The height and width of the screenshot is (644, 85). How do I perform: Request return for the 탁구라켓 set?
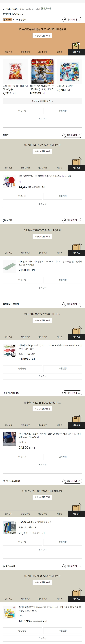point(22,196)
